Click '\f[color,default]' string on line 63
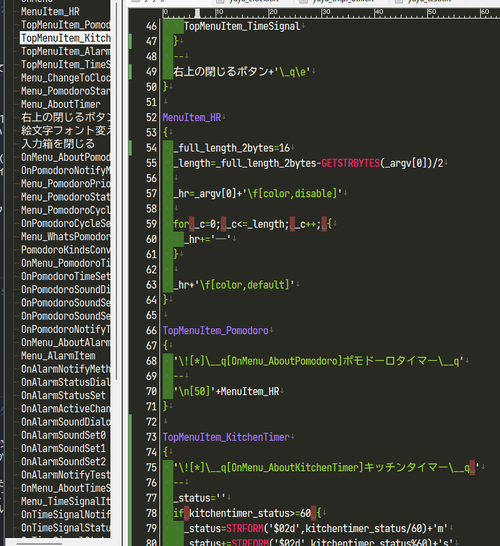The height and width of the screenshot is (546, 500). 245,285
